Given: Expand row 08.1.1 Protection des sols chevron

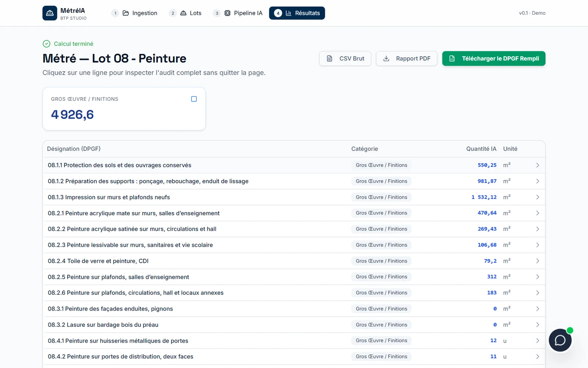Looking at the screenshot, I should 538,165.
